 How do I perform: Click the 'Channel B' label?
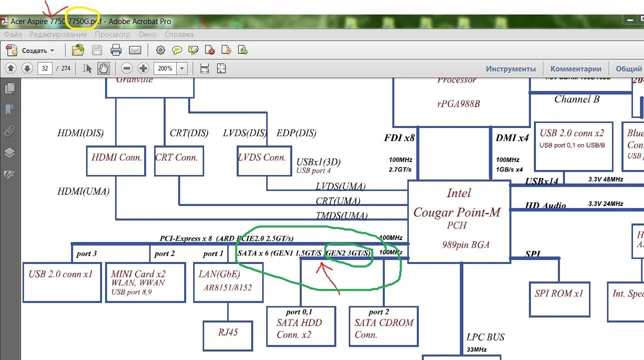(x=577, y=99)
